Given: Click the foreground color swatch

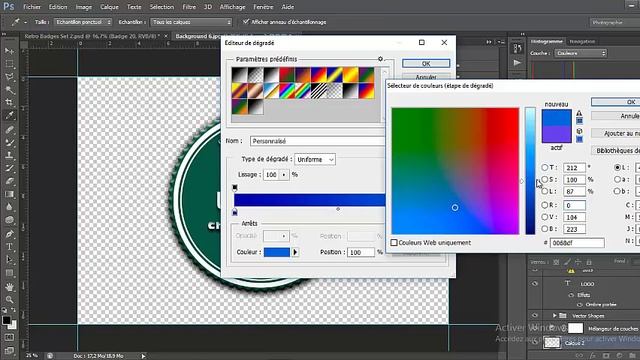Looking at the screenshot, I should tap(6, 320).
